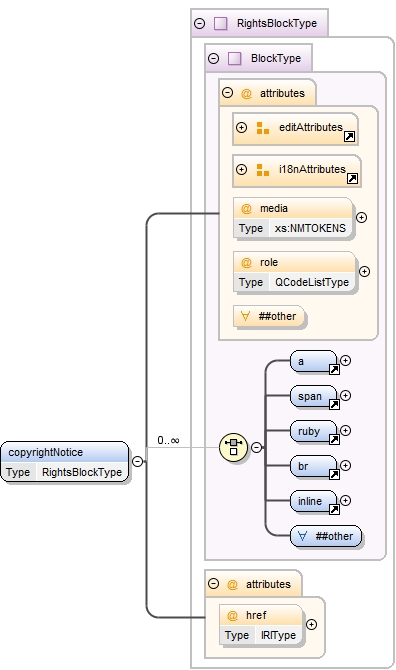Follow the reference arrow on element a
Image resolution: width=396 pixels, height=670 pixels.
[x=334, y=370]
